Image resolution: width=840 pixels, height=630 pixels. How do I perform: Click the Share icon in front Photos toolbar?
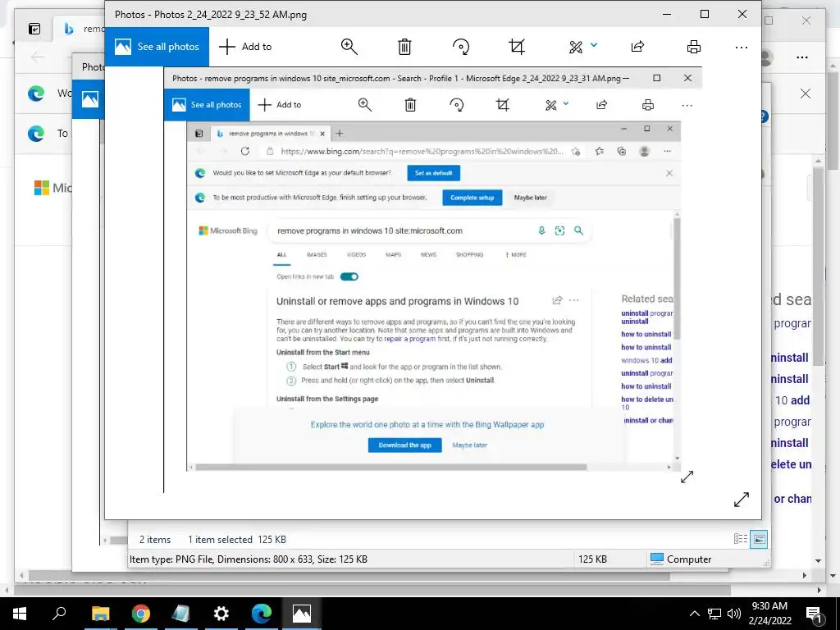pyautogui.click(x=637, y=47)
